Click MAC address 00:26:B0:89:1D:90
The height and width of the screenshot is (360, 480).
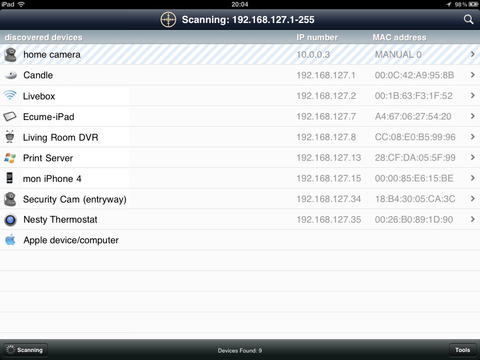[x=414, y=219]
